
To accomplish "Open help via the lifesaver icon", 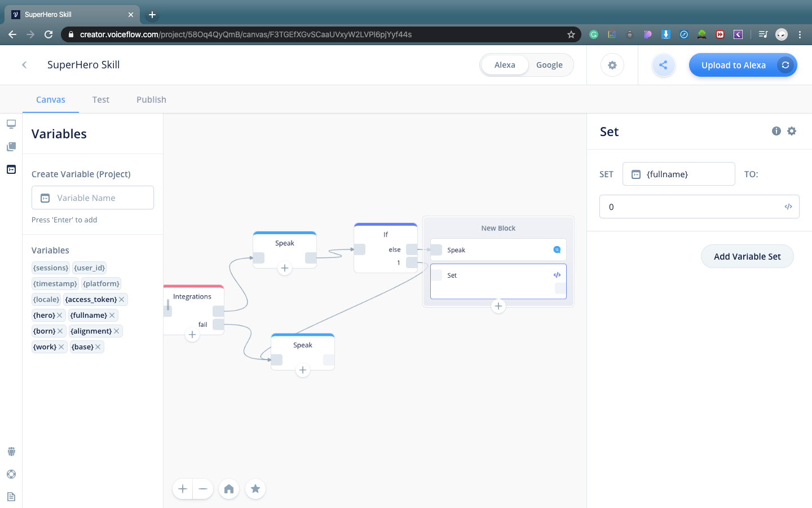I will (x=11, y=474).
